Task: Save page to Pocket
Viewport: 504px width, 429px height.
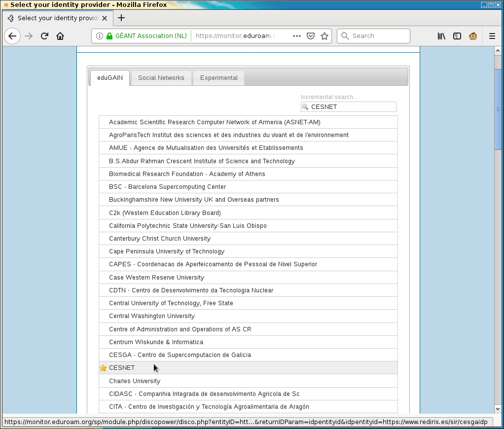Action: click(311, 36)
